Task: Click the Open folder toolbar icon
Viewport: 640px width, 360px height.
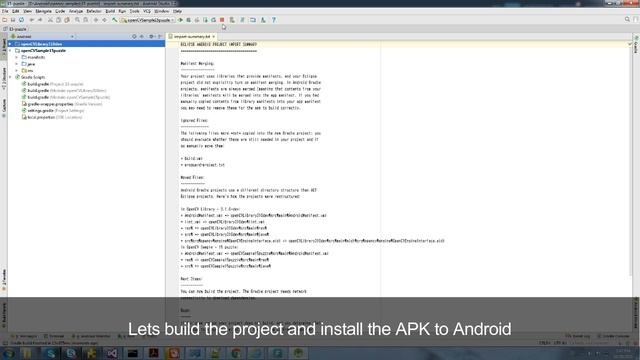Action: coord(4,20)
